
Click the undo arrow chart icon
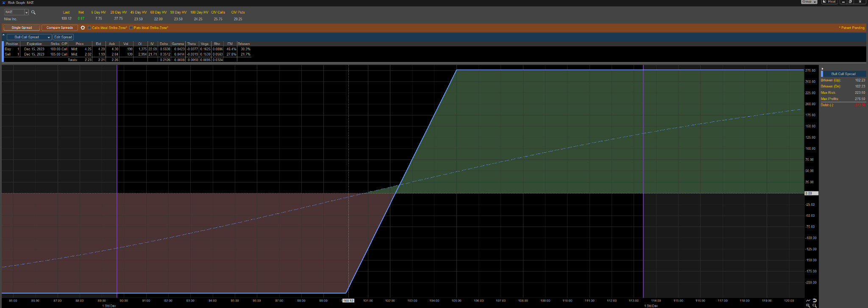pos(815,300)
